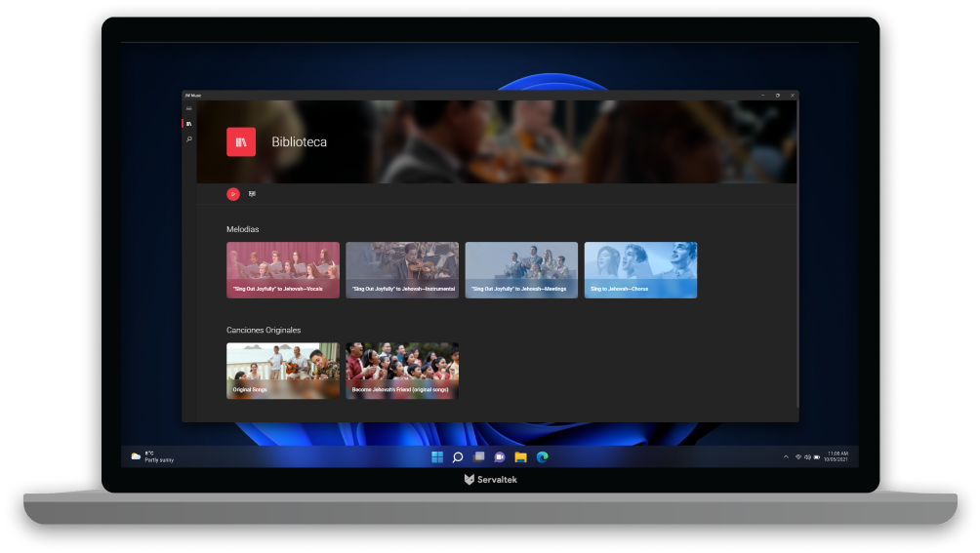
Task: Click the battery tray icon
Action: click(x=817, y=457)
